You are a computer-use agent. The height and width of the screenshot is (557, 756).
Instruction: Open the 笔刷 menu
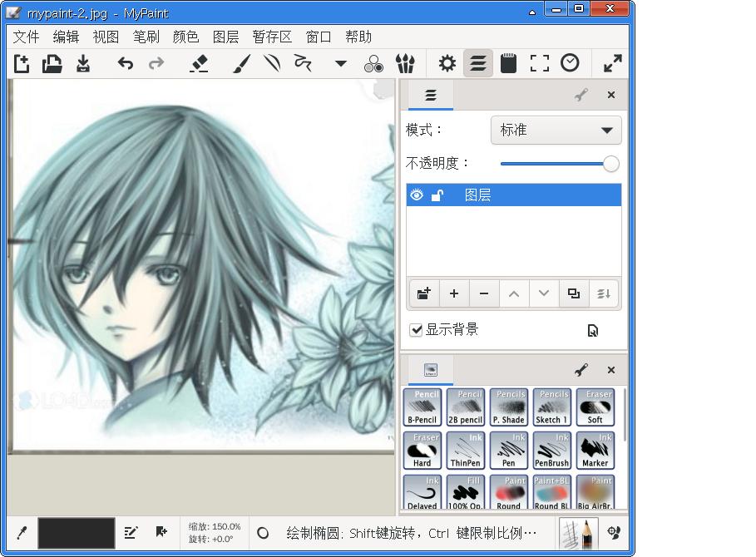146,37
